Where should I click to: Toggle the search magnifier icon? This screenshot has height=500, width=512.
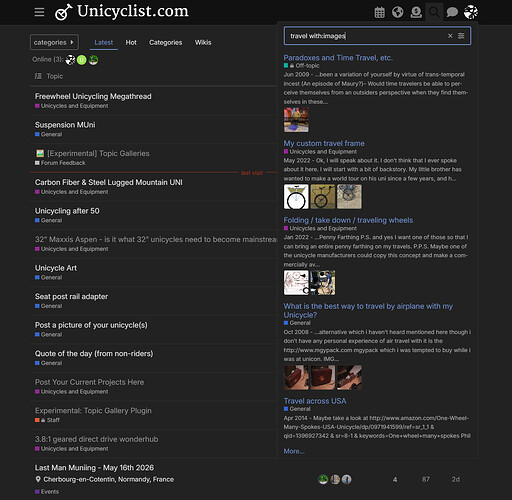point(434,12)
